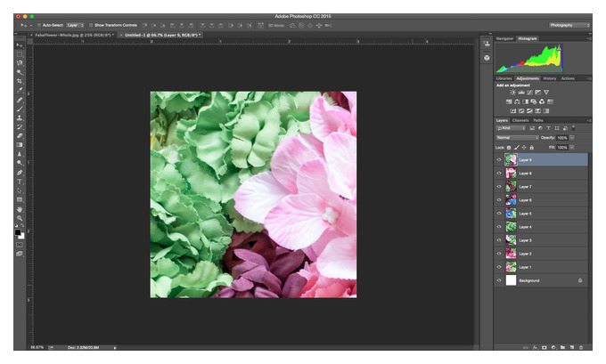Delete layer with trash icon

point(580,347)
